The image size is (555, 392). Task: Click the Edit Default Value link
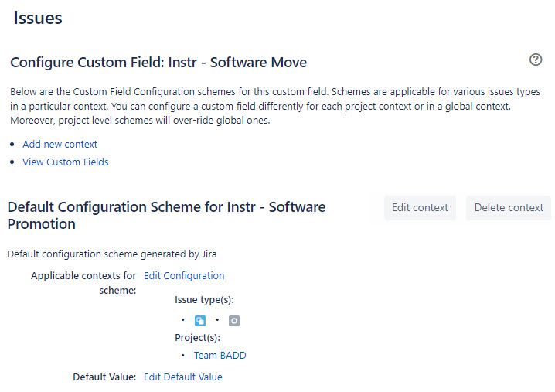click(x=182, y=377)
